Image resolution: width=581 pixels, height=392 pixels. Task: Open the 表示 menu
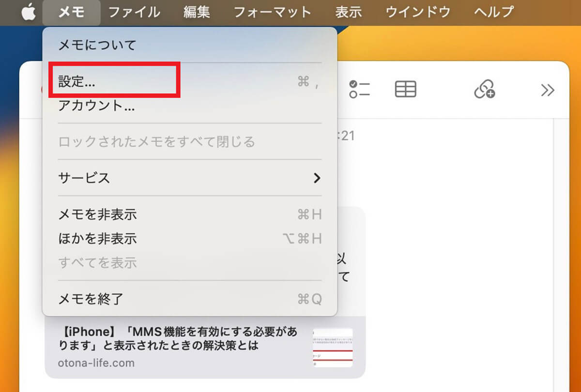click(x=349, y=12)
